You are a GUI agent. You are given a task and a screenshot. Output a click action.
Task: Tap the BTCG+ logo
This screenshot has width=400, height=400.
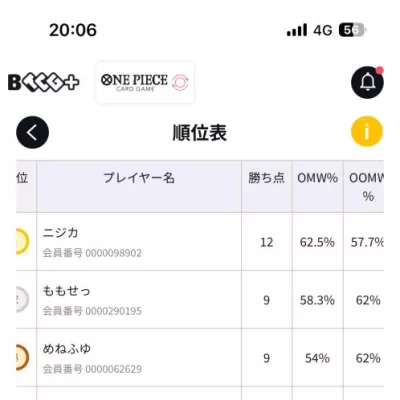click(43, 82)
